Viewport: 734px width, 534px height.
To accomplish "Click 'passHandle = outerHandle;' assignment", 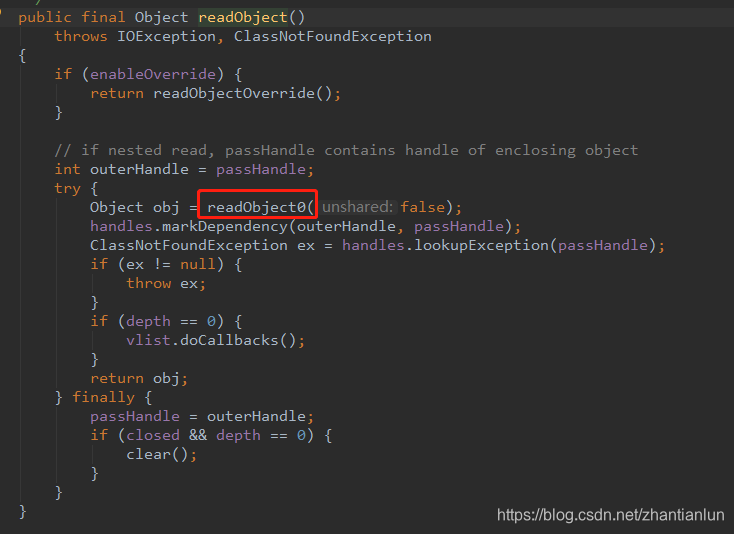I will [x=202, y=416].
